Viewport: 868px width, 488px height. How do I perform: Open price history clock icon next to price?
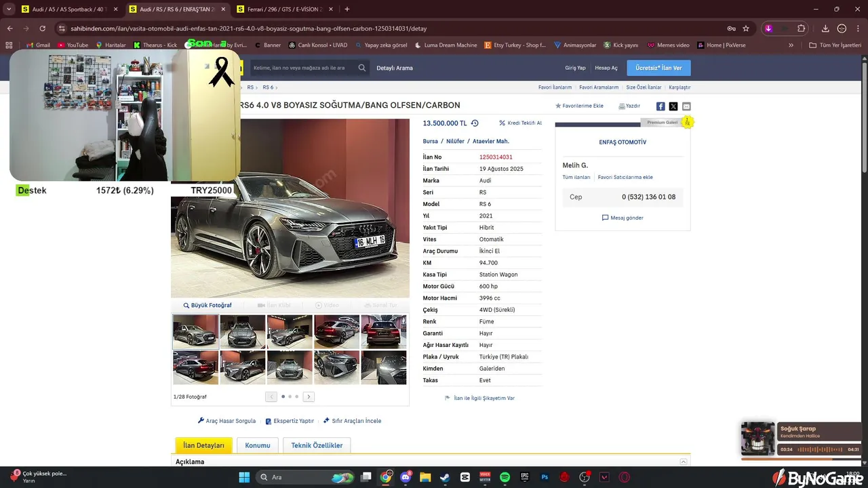click(x=475, y=123)
